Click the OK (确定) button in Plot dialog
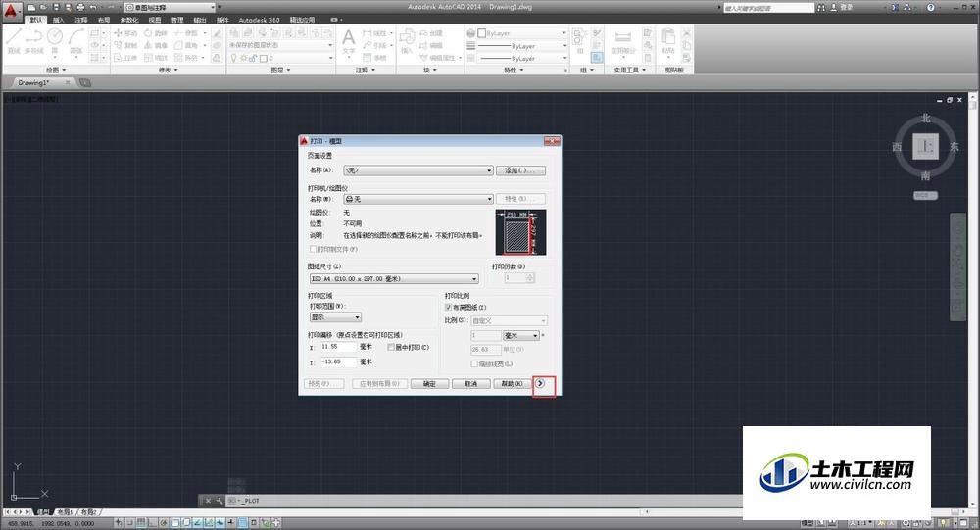This screenshot has width=980, height=530. [429, 384]
